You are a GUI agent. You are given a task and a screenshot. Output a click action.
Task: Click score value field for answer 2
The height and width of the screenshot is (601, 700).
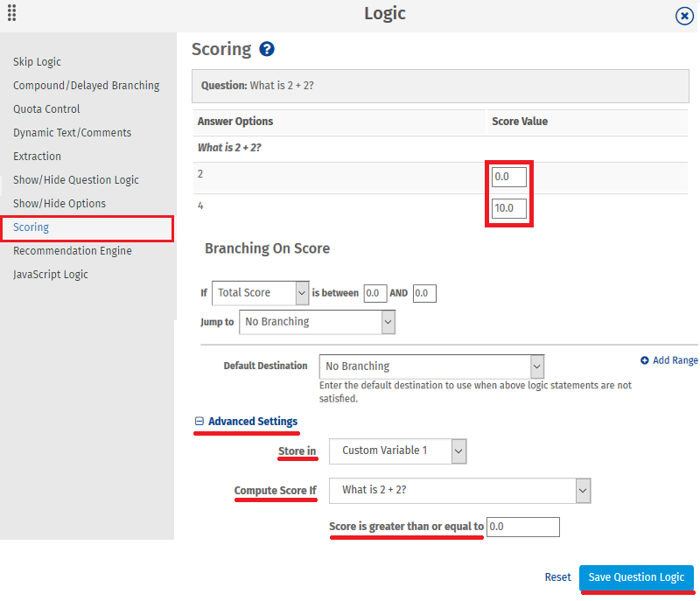(509, 177)
